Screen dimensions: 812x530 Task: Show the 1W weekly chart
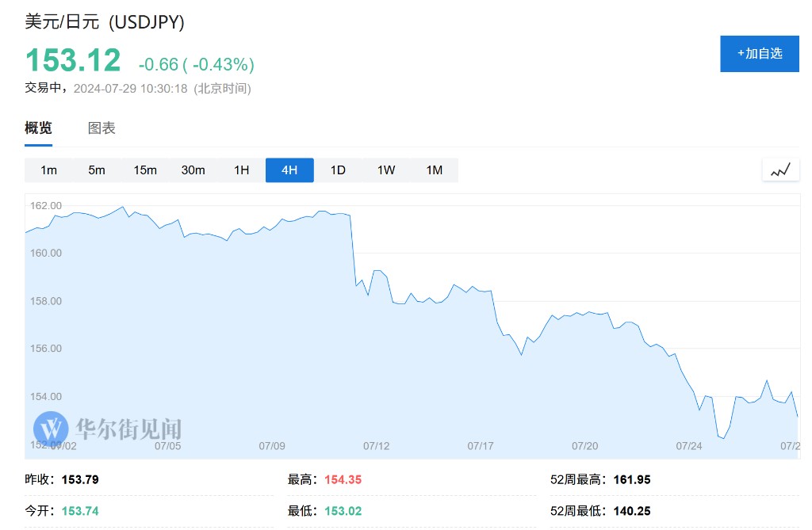coord(386,170)
